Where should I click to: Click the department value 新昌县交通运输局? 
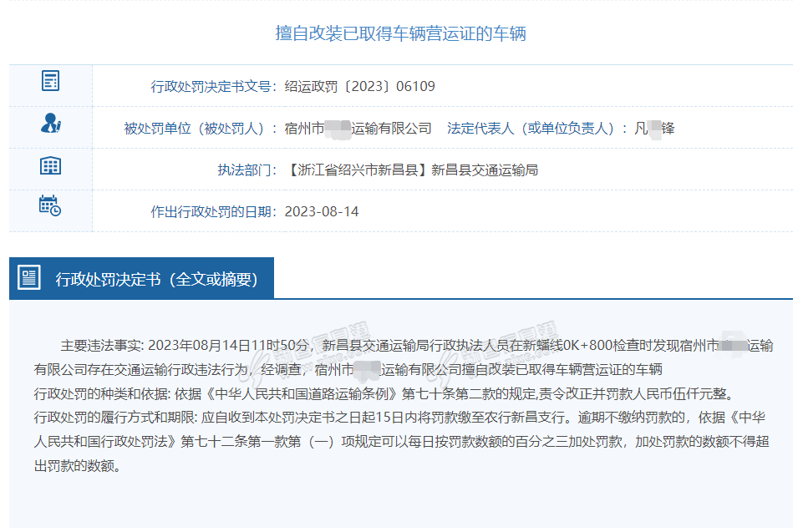pyautogui.click(x=485, y=170)
